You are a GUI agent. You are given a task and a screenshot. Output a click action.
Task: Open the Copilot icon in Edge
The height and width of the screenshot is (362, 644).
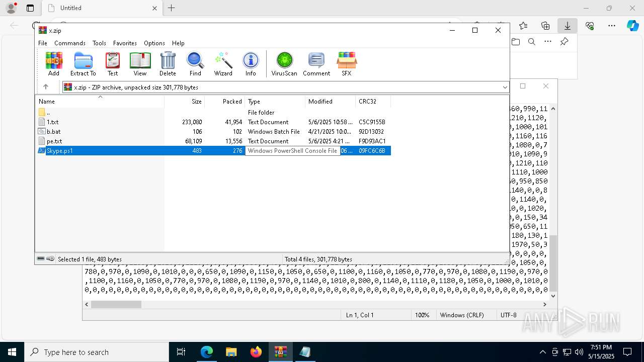pyautogui.click(x=632, y=26)
